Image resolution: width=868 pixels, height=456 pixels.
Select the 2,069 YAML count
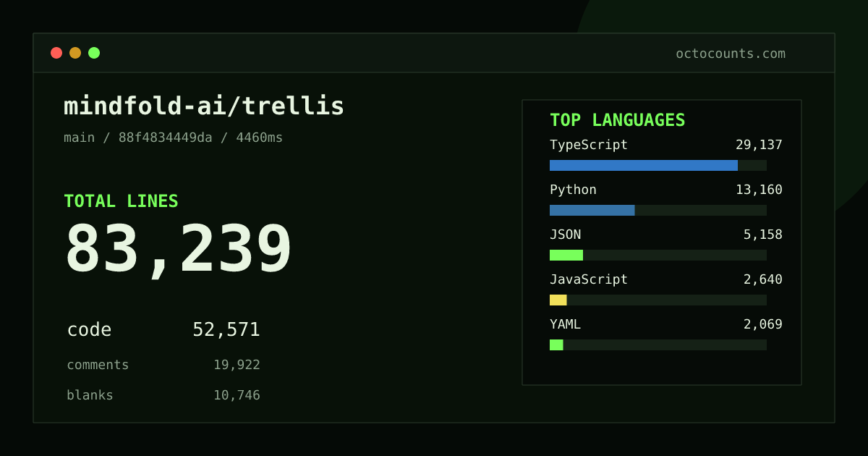tap(763, 324)
